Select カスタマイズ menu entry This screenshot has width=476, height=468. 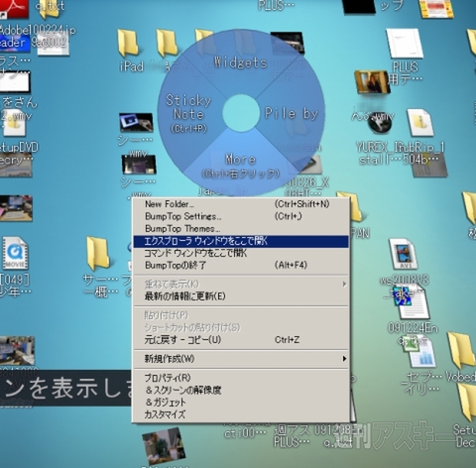click(241, 414)
